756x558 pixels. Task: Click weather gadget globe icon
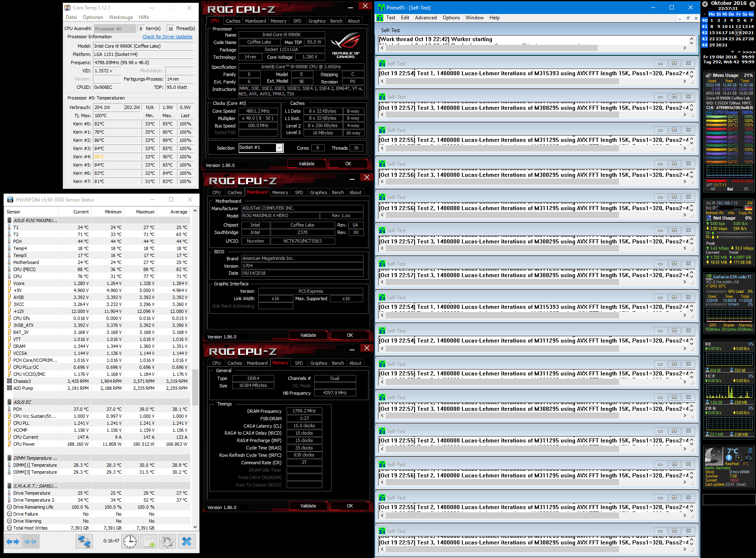click(x=749, y=458)
